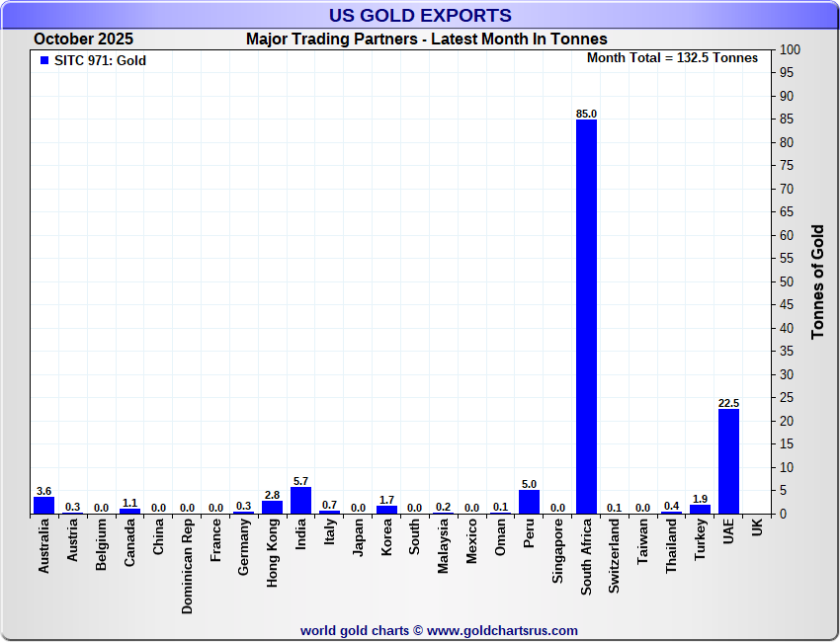Click the world gold charts www.goldchartsrus.com credit
Screen dimensions: 840x642
[x=439, y=631]
